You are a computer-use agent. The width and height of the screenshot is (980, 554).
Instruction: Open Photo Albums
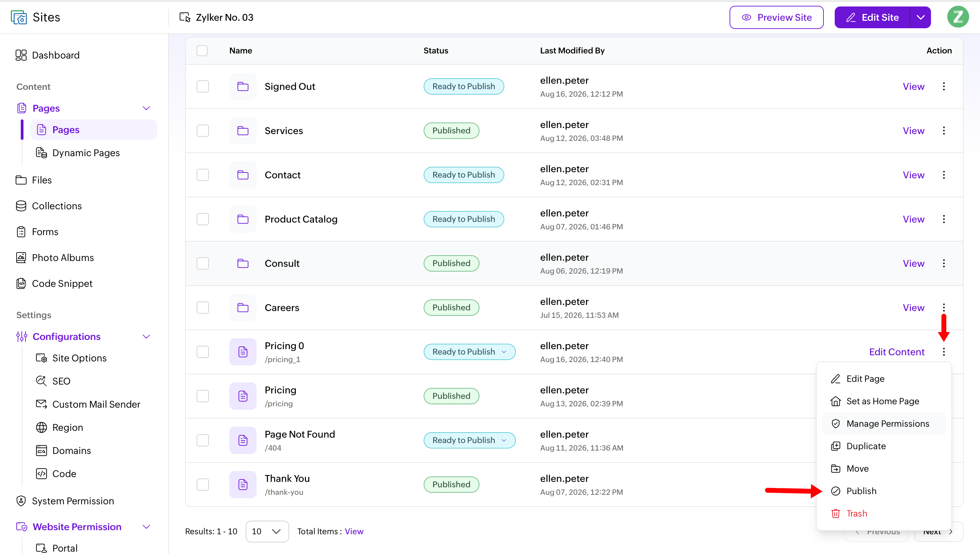click(x=54, y=258)
